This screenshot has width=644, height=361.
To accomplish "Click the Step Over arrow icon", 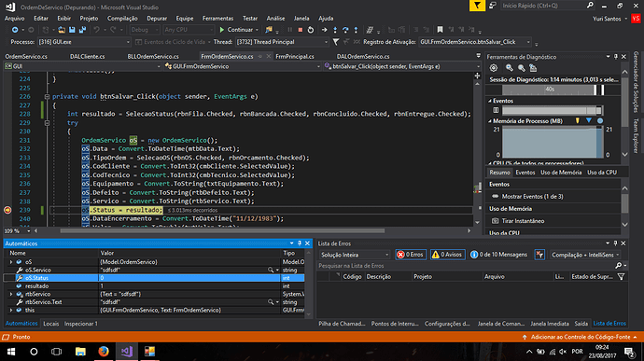I will (x=345, y=30).
